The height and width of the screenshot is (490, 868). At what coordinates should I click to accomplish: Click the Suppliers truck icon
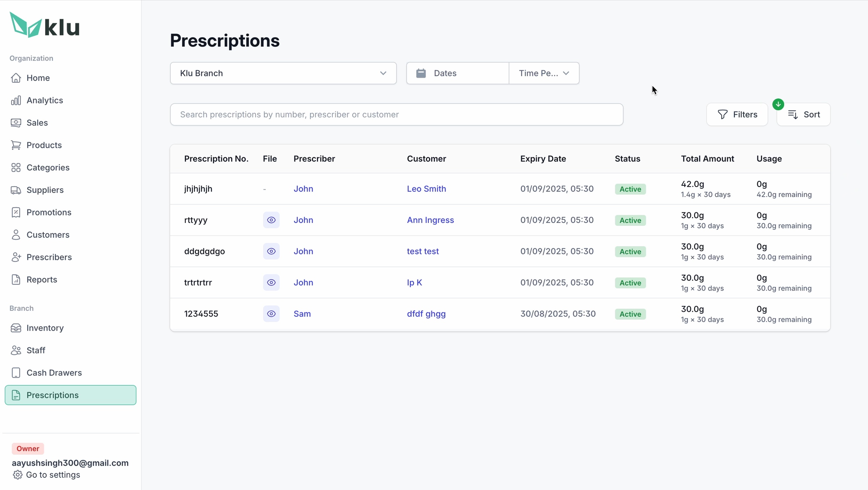16,190
